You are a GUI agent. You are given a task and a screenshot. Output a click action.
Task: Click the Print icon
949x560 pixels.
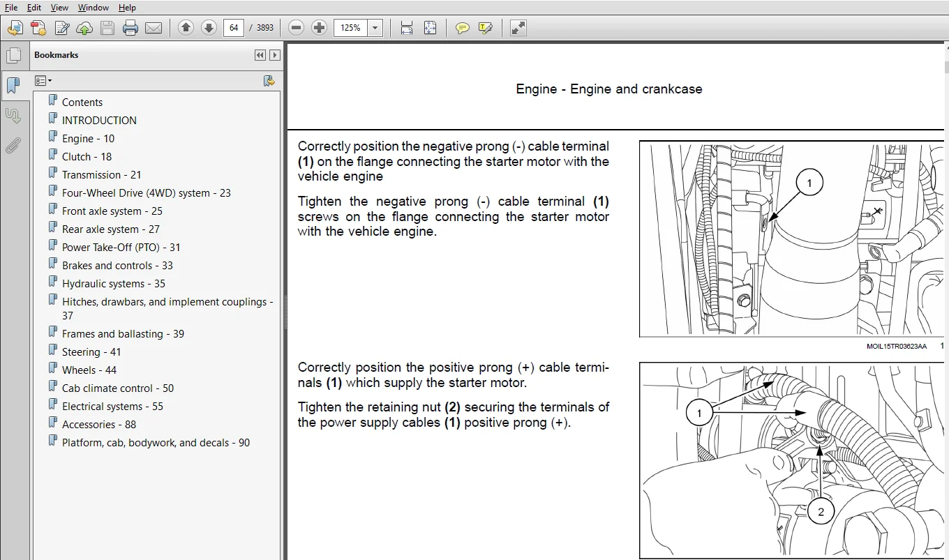pos(130,28)
